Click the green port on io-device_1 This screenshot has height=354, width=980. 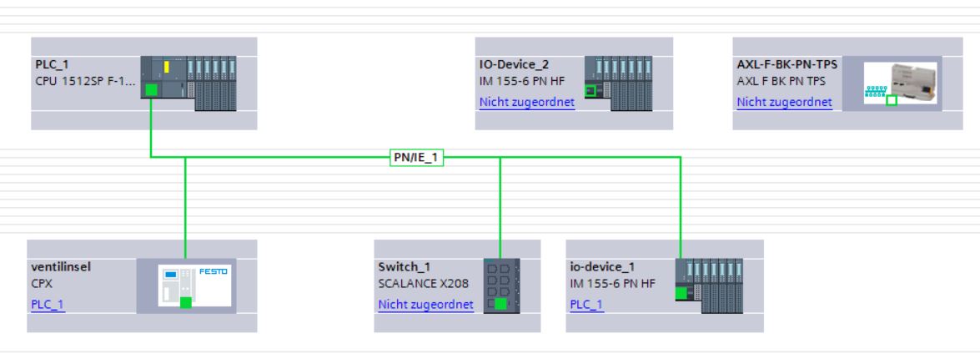pos(681,293)
